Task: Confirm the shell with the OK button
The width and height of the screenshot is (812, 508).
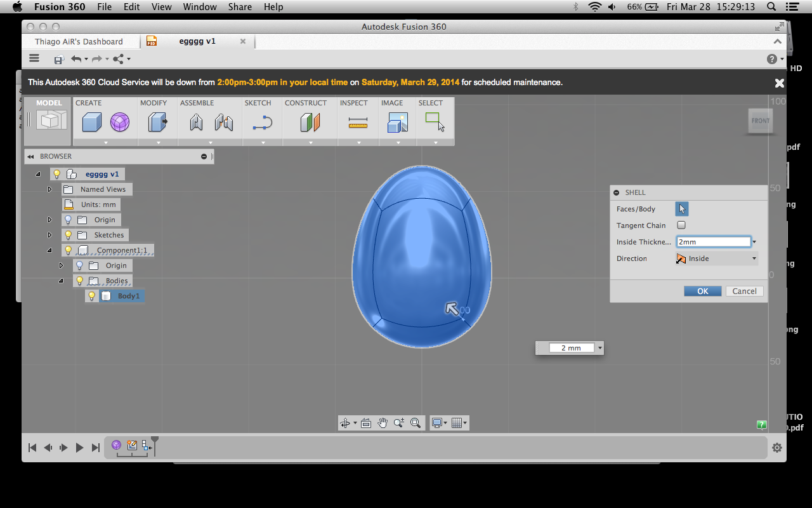Action: pos(703,291)
